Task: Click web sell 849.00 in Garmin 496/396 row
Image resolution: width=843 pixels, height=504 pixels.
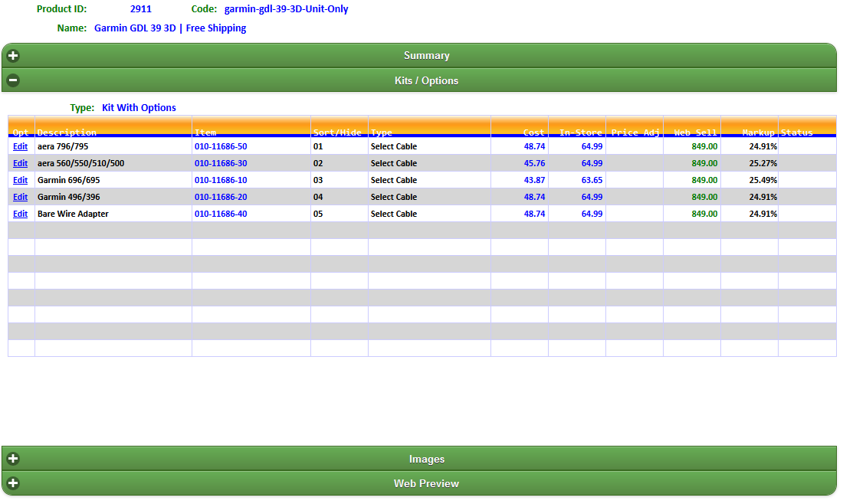Action: [704, 197]
